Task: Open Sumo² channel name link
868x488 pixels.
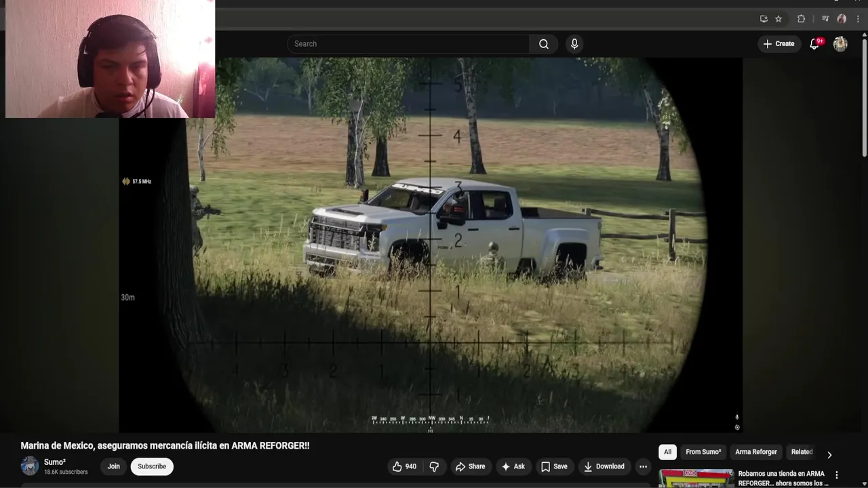Action: 55,462
